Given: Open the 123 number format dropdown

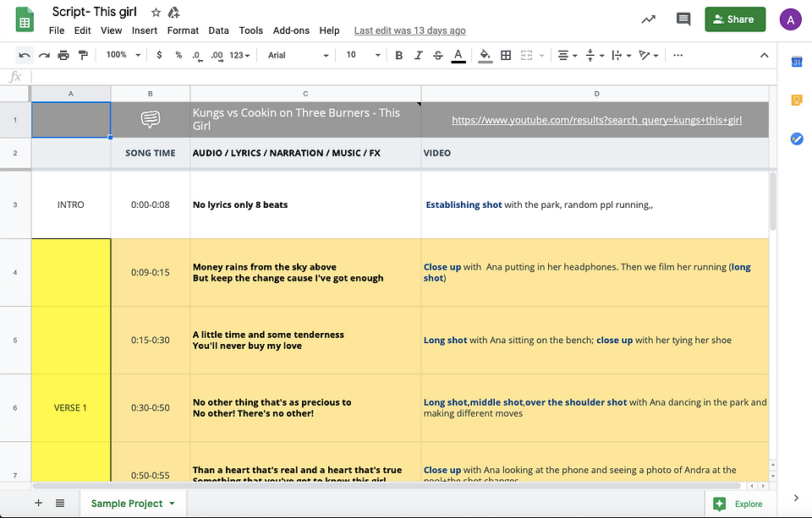Looking at the screenshot, I should [x=239, y=56].
